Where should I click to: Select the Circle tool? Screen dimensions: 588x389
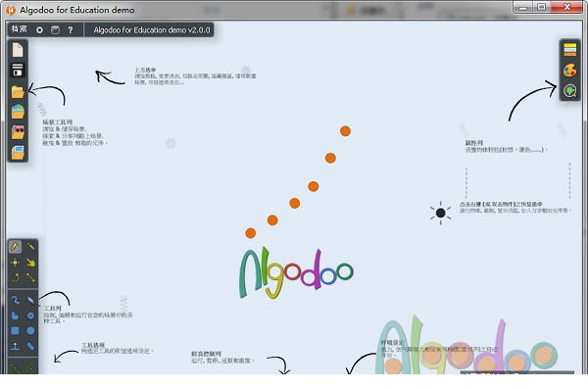point(30,330)
